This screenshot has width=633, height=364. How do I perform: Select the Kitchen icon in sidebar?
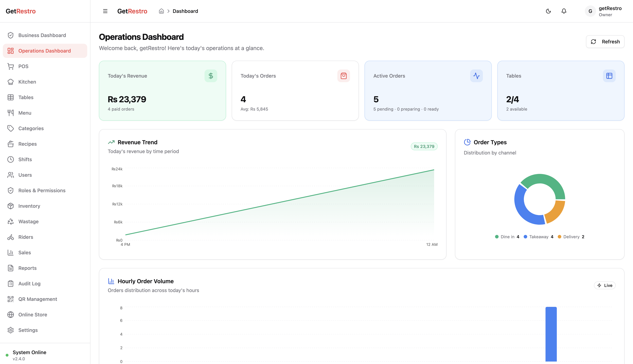tap(11, 82)
